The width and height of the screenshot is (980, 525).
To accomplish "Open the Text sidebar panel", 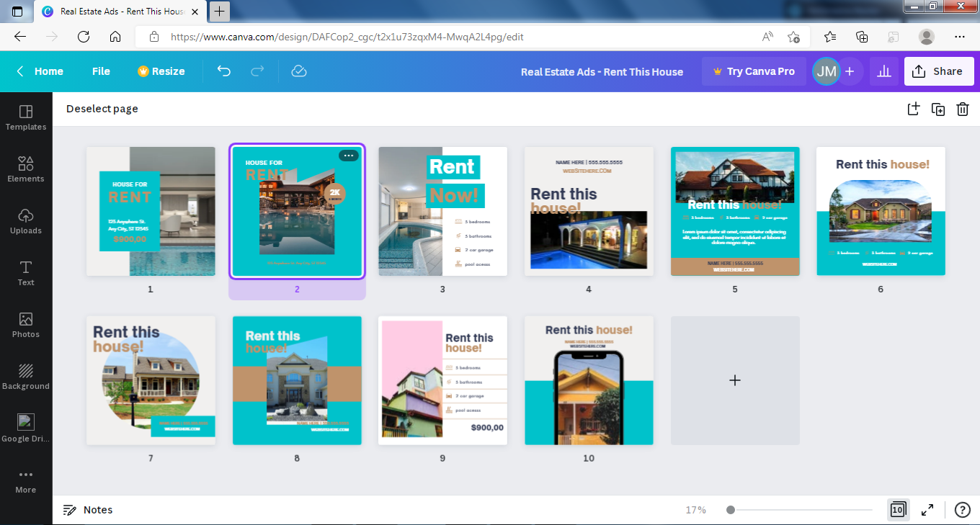I will point(26,273).
